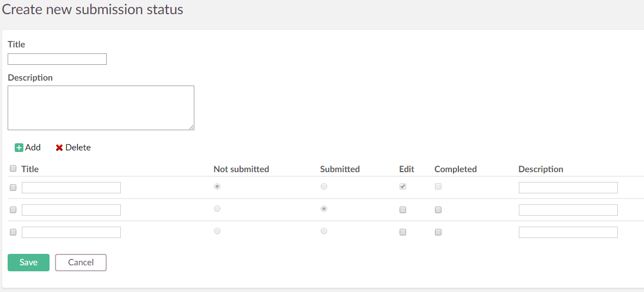Screen dimensions: 644x292
Task: Select Submitted radio in first row
Action: 324,186
